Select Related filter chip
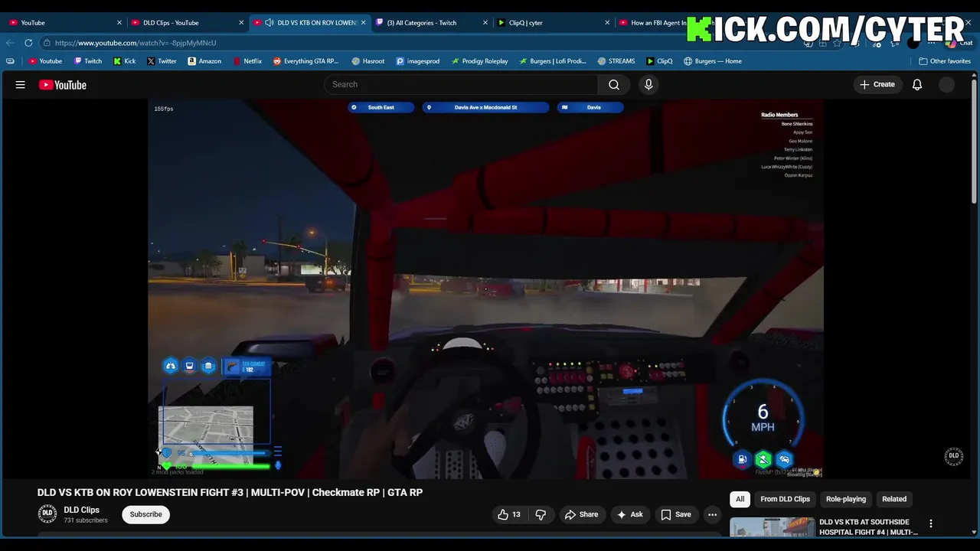Image resolution: width=980 pixels, height=551 pixels. 894,499
